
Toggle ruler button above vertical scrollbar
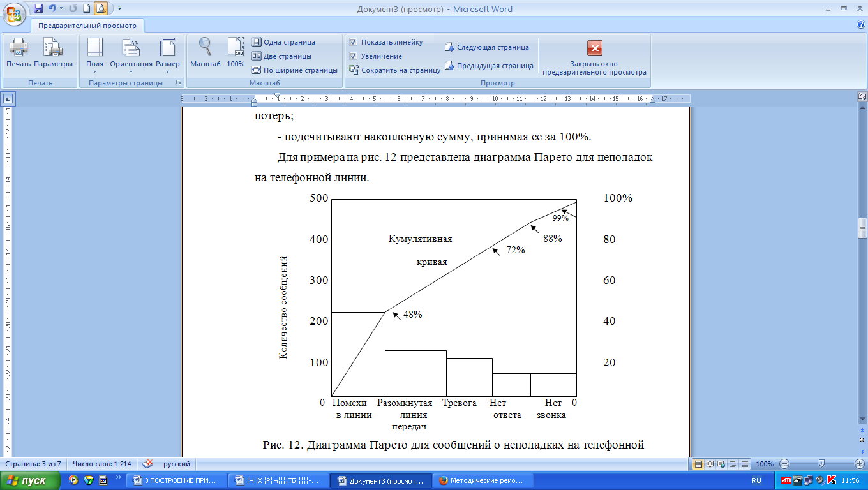coord(862,97)
